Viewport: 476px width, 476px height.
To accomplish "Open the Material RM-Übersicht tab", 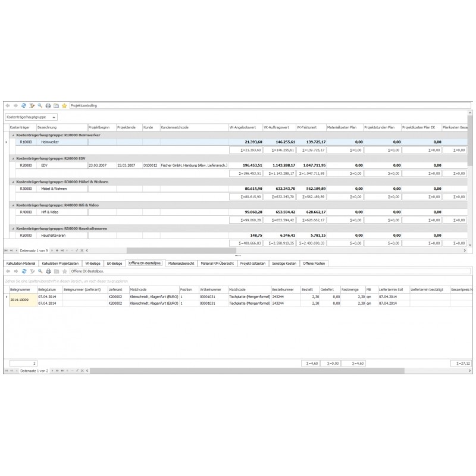I will click(217, 264).
